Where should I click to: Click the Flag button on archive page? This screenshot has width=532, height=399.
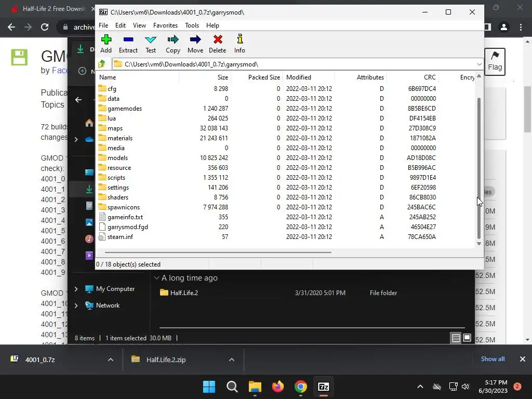(495, 62)
